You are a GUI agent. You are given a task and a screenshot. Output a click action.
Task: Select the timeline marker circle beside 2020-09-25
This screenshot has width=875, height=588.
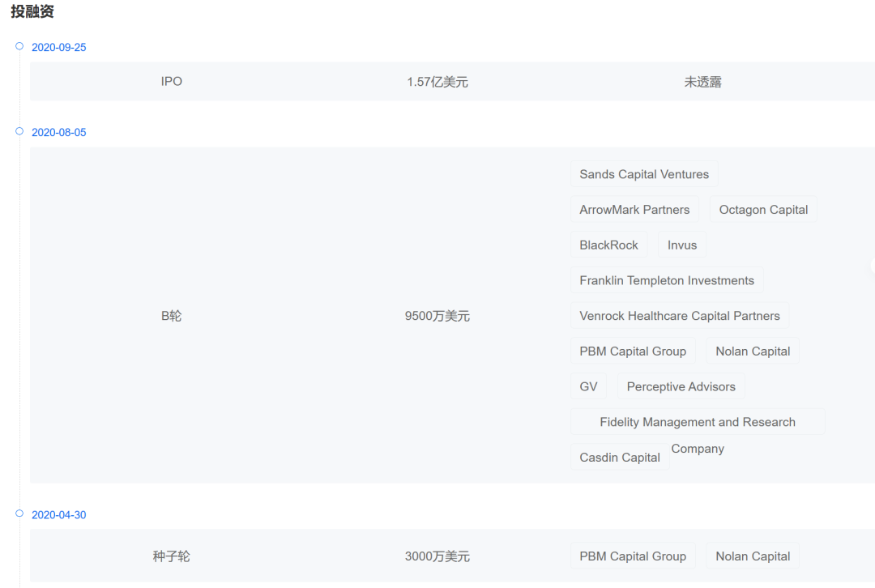[19, 46]
